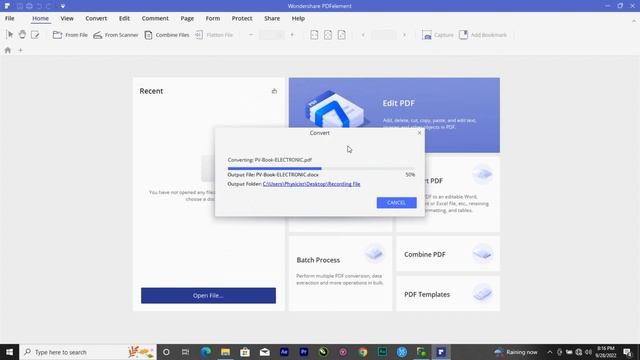Click Add Bookmark in toolbar
The width and height of the screenshot is (640, 360).
pos(483,35)
